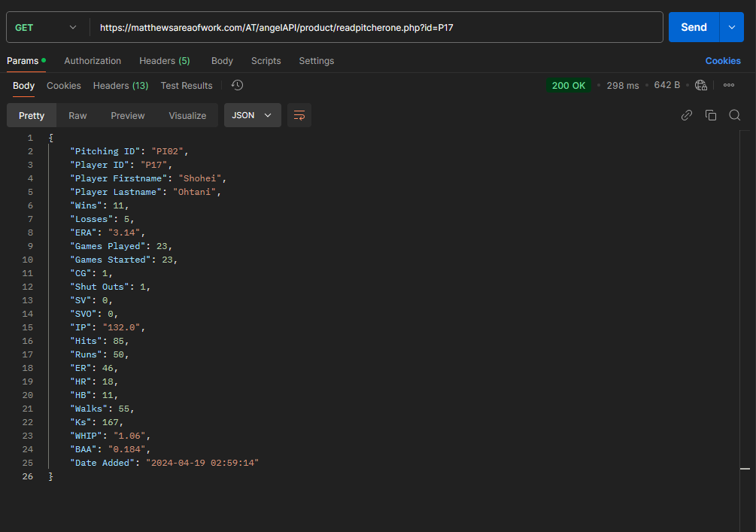Collapse JSON object at line 1 brace
This screenshot has height=532, width=756.
pos(51,138)
